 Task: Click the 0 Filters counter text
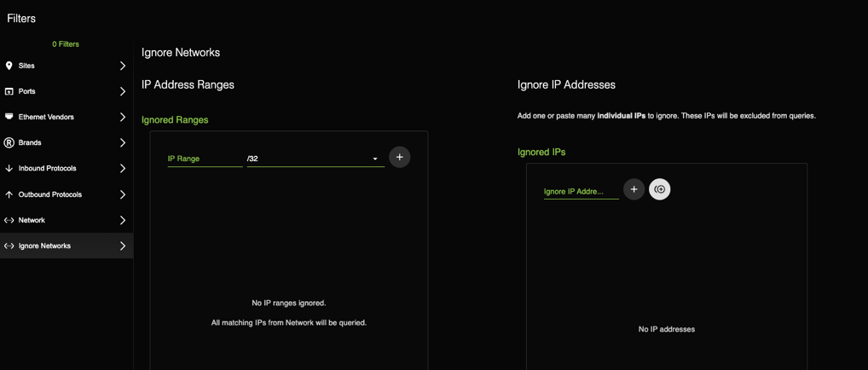(66, 43)
